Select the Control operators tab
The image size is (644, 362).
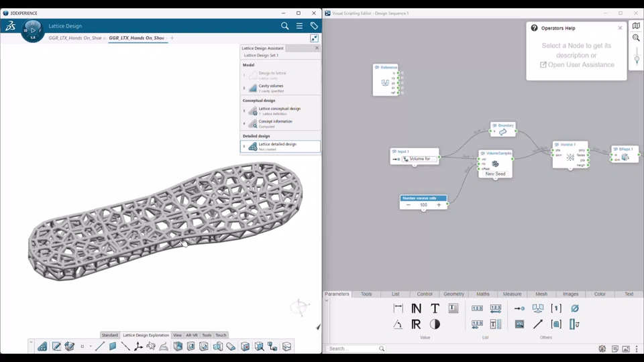(x=425, y=294)
